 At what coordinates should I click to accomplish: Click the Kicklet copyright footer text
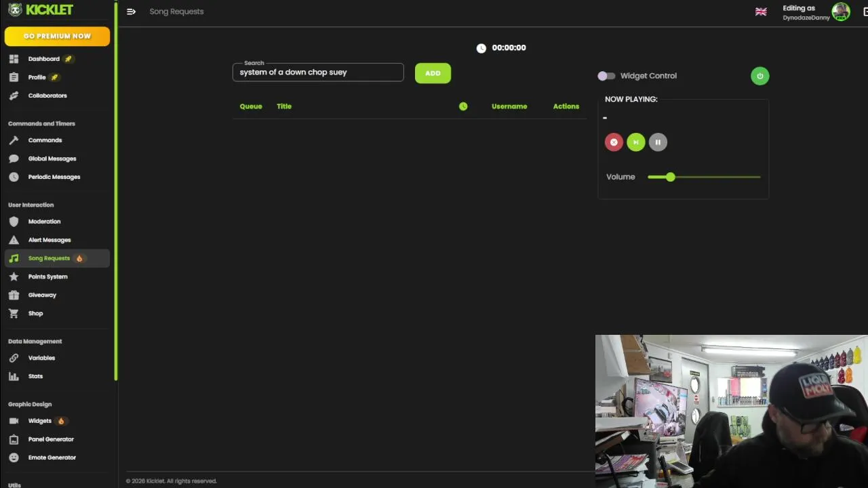point(171,481)
